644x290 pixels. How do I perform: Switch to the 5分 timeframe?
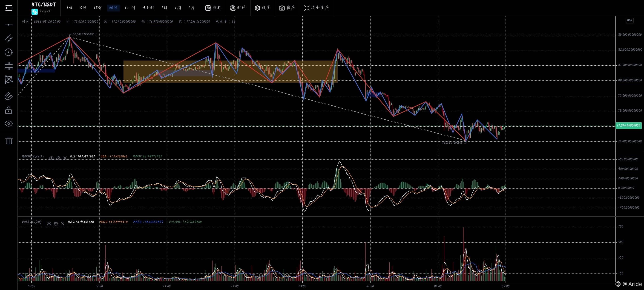click(83, 8)
